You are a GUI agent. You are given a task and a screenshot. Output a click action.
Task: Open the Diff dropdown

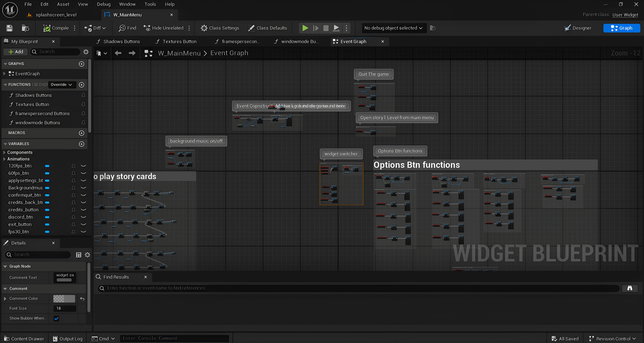point(95,28)
